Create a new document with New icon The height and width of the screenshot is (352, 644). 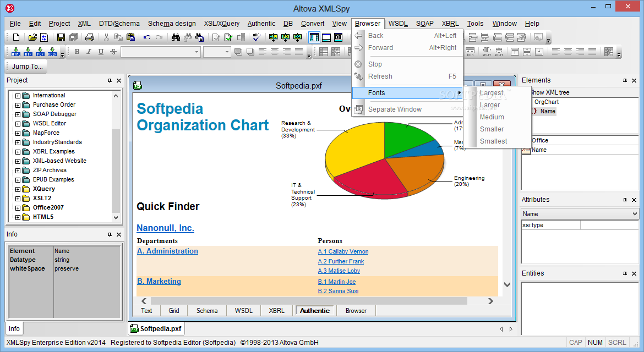tap(16, 37)
